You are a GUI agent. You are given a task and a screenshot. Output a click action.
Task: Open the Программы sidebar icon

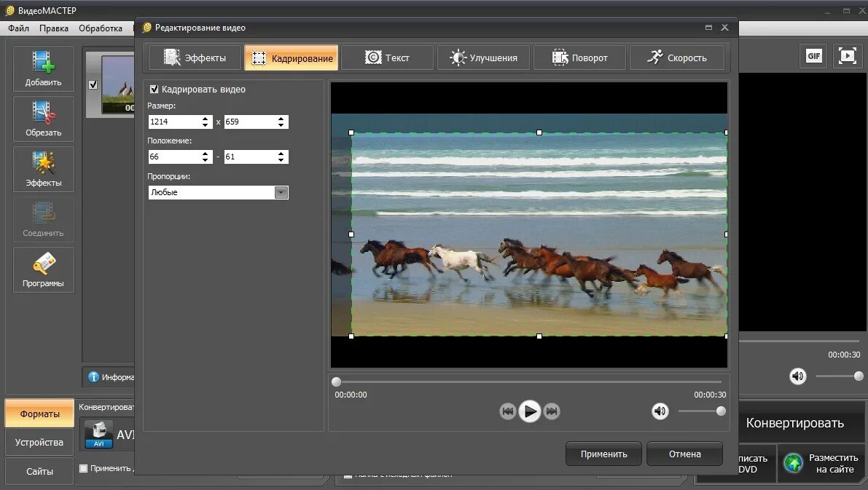pyautogui.click(x=43, y=269)
